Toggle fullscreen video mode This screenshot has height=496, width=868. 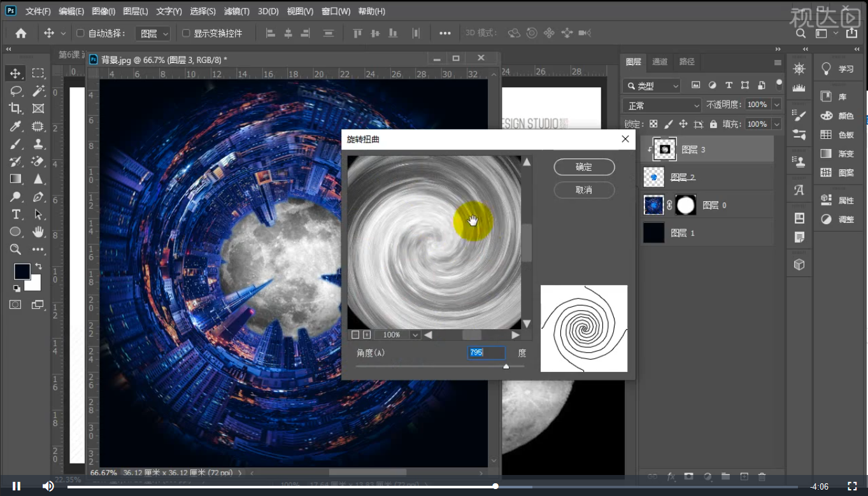pos(852,486)
